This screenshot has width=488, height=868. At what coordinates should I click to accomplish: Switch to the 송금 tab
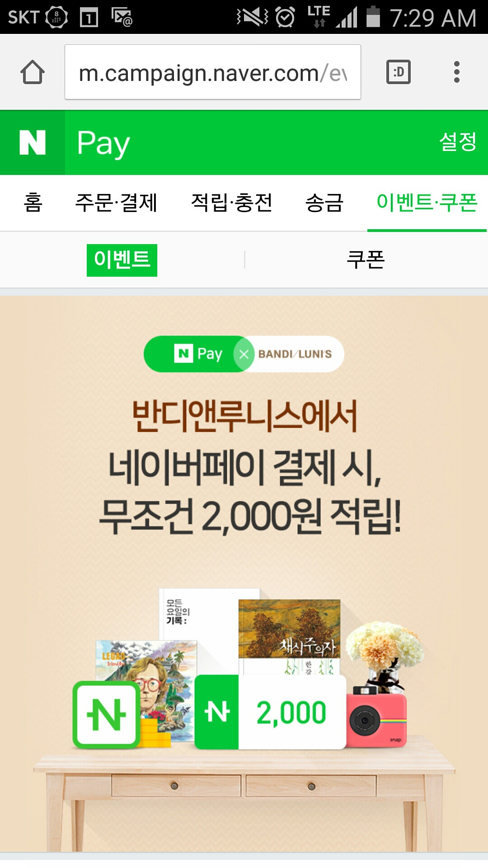324,203
